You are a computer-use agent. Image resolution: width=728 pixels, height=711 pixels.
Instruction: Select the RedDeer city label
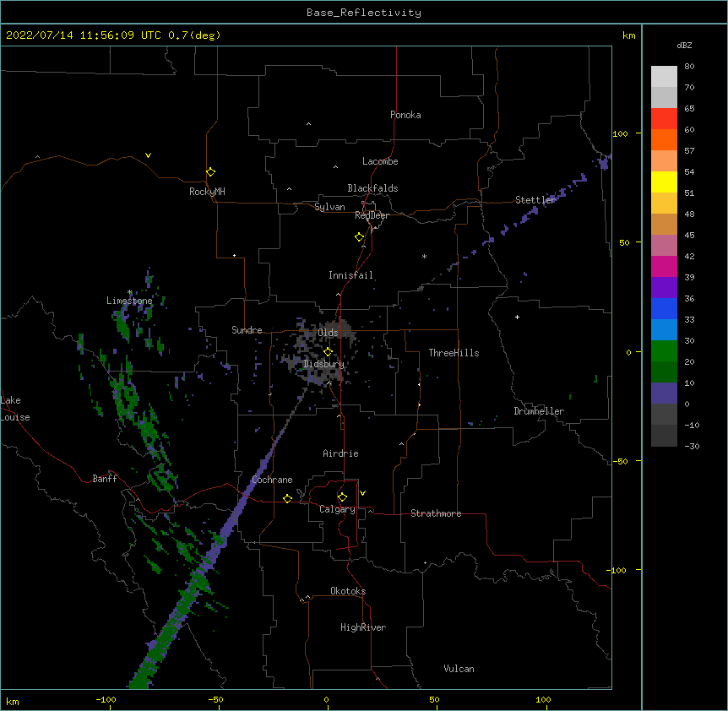coord(372,215)
